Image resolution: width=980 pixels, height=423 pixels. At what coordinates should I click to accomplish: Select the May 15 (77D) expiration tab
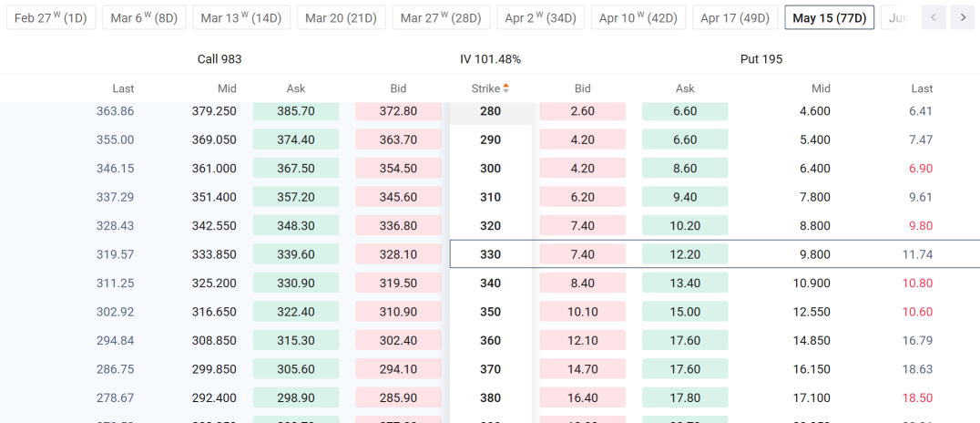pyautogui.click(x=830, y=17)
